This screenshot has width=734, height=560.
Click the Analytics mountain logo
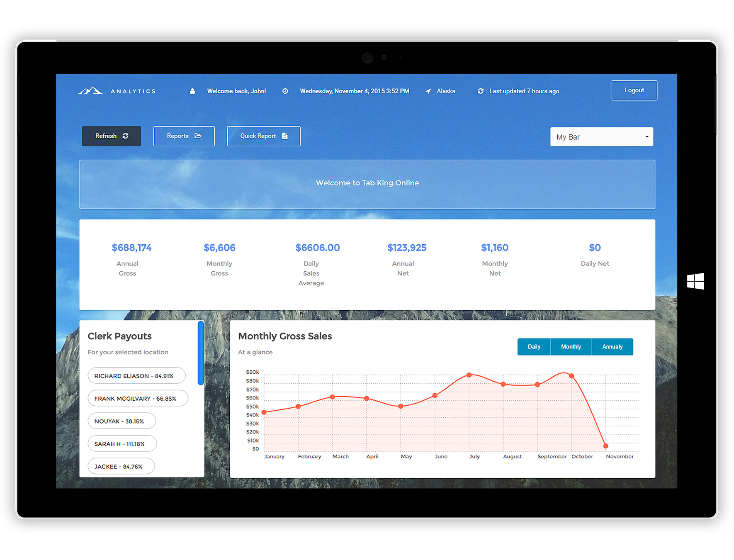(91, 90)
